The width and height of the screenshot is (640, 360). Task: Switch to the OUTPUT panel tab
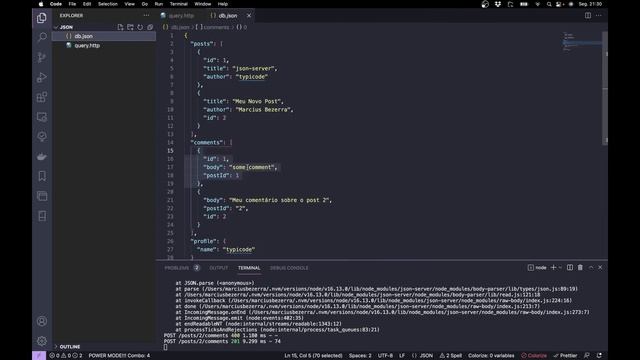218,268
